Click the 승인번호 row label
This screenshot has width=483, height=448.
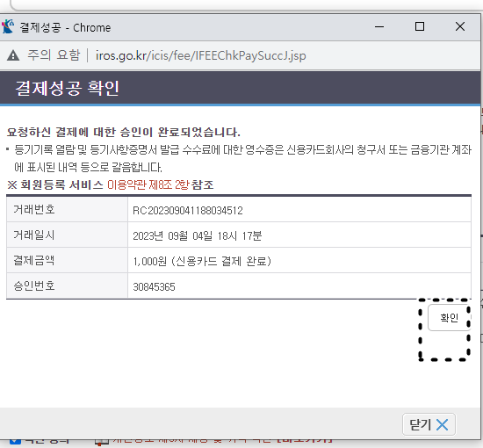click(34, 286)
